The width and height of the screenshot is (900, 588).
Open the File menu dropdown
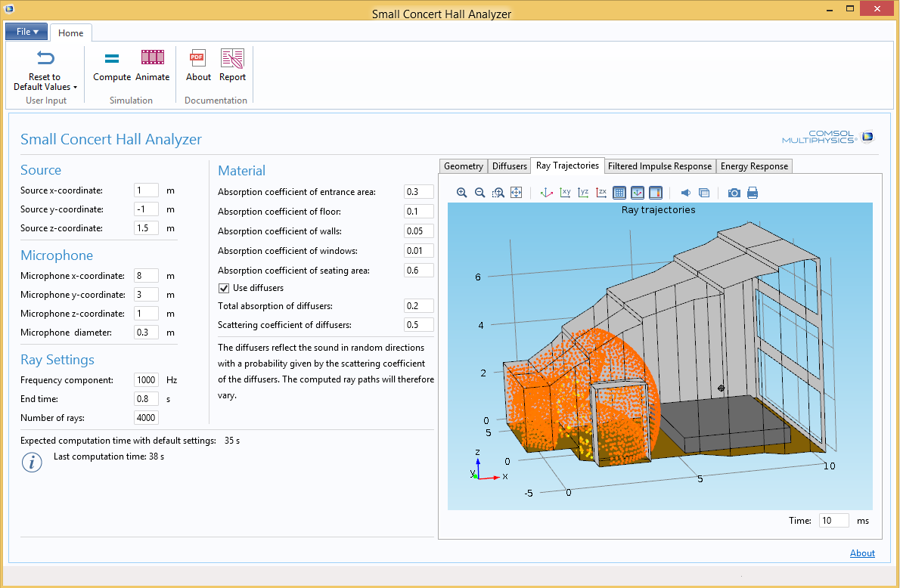[x=26, y=32]
